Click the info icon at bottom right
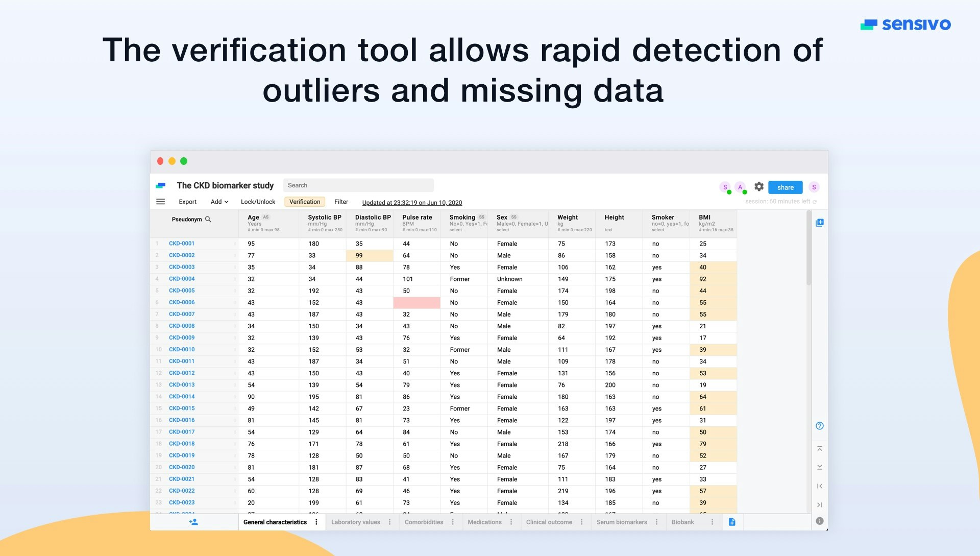The width and height of the screenshot is (980, 556). 820,521
